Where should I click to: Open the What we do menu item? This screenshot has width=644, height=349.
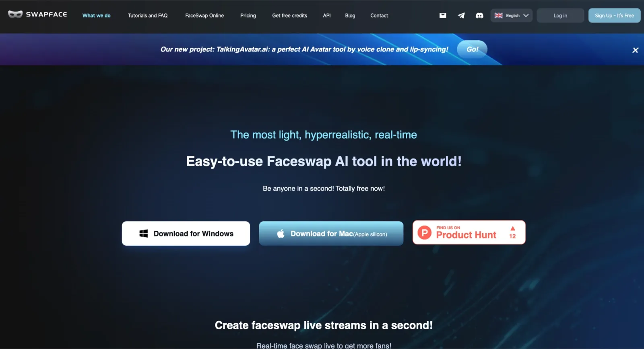[x=96, y=15]
